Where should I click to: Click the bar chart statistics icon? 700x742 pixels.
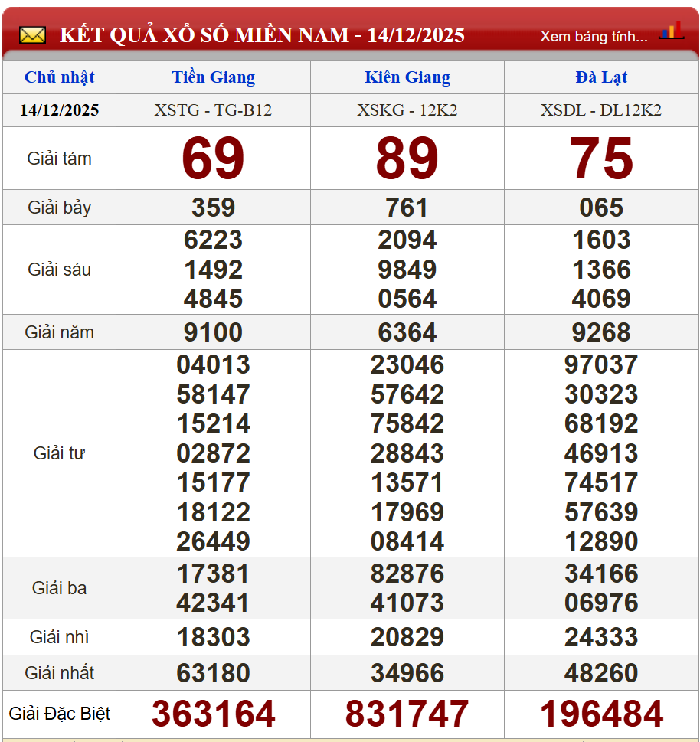(671, 32)
